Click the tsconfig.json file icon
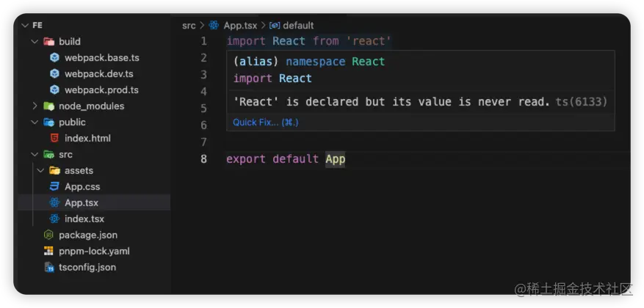Image resolution: width=644 pixels, height=308 pixels. click(49, 268)
